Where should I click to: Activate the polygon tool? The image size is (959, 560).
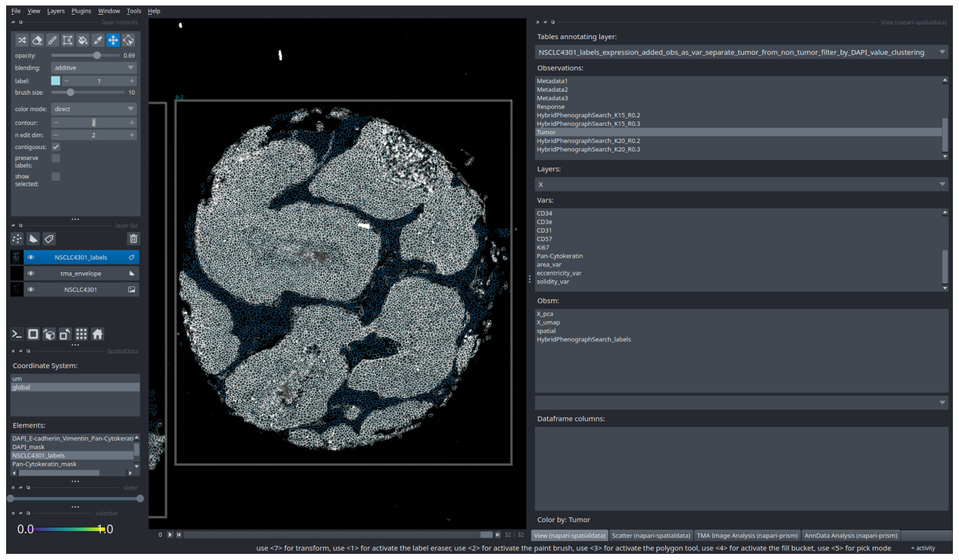coord(68,40)
